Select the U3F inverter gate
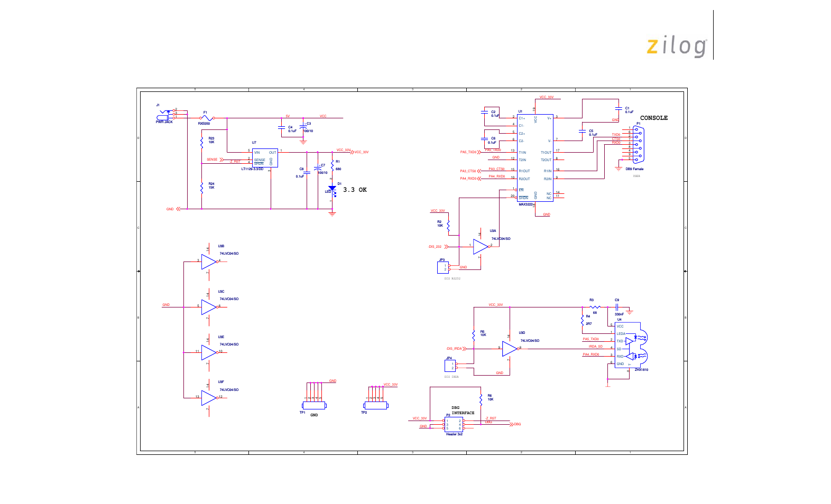This screenshot has width=831, height=504. (x=209, y=398)
